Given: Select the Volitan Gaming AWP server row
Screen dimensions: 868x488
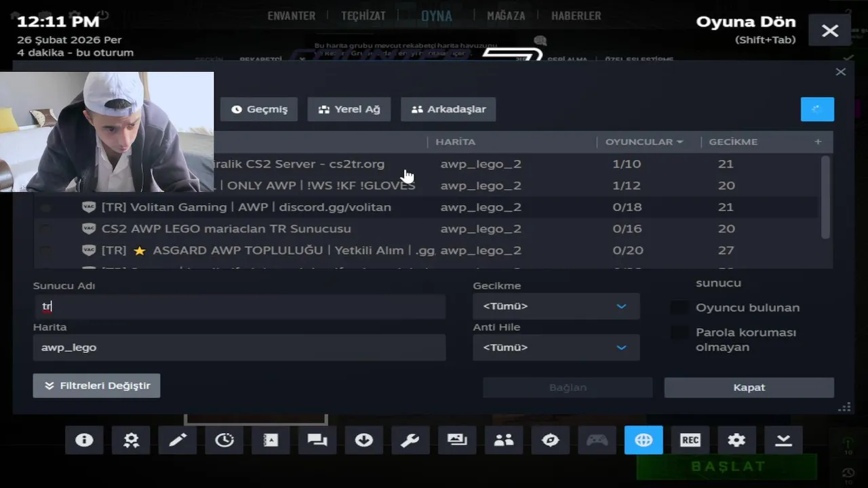Looking at the screenshot, I should [426, 207].
